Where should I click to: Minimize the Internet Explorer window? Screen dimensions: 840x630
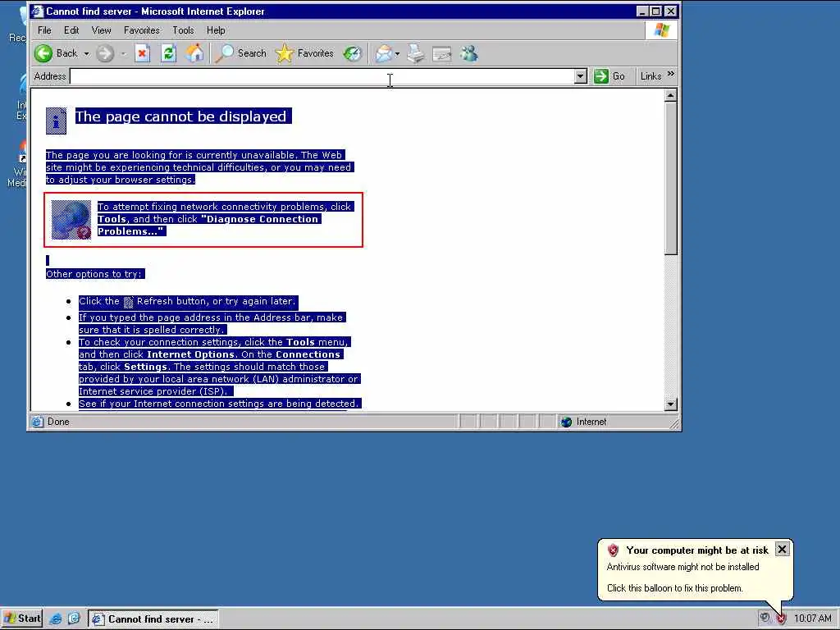pos(643,11)
